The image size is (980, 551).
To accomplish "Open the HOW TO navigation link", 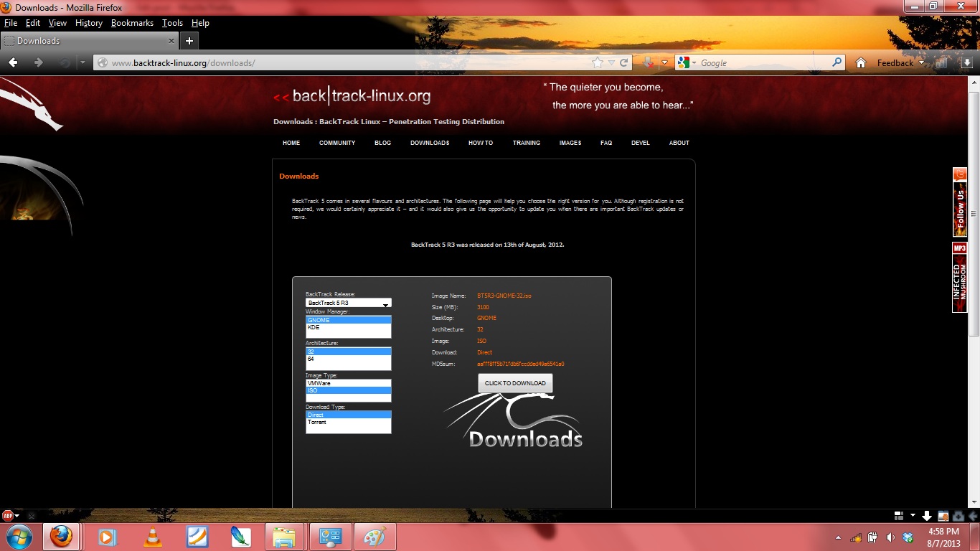I will coord(481,143).
